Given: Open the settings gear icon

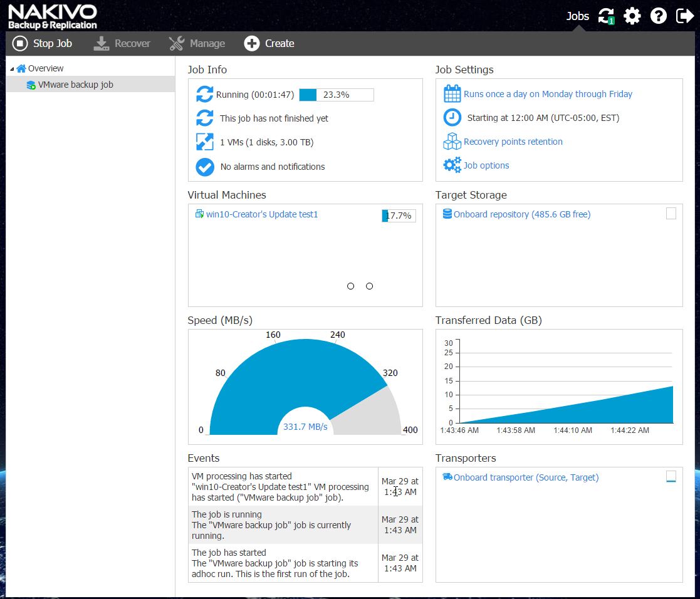Looking at the screenshot, I should click(x=632, y=16).
